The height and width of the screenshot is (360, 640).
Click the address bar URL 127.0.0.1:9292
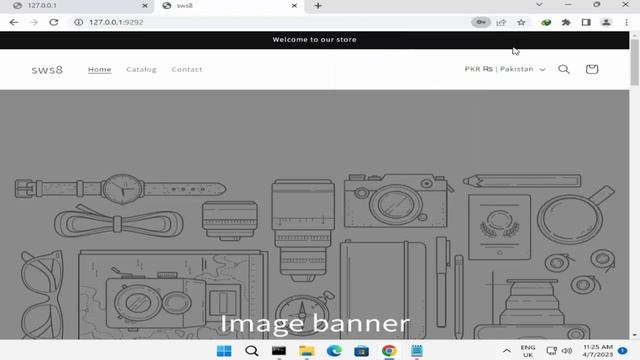[116, 22]
